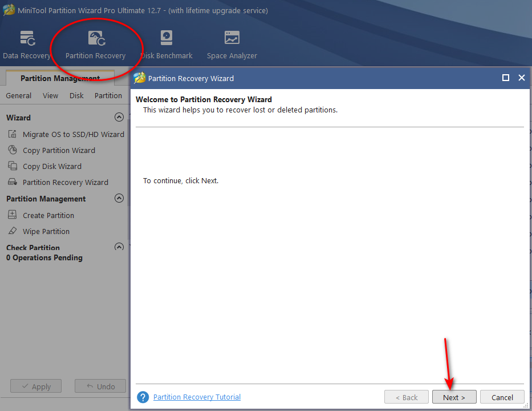This screenshot has height=411, width=532.
Task: Click Next to continue the wizard
Action: click(x=454, y=397)
